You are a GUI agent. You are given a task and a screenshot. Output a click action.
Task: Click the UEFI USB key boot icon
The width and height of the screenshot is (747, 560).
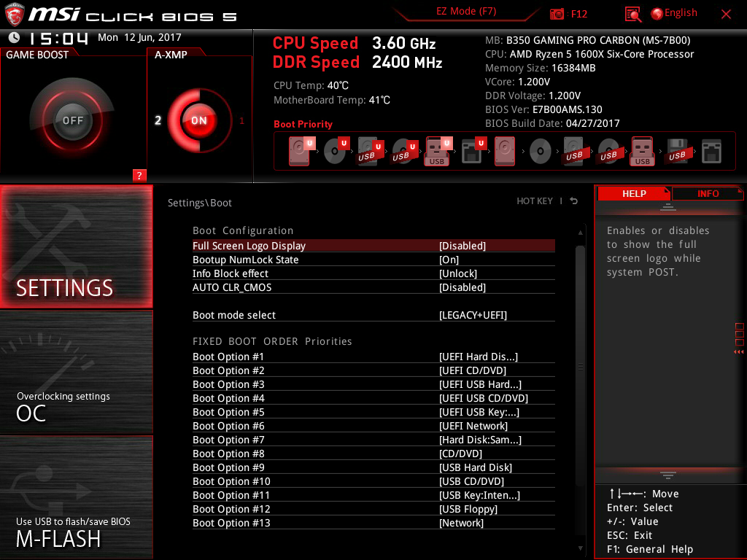438,151
